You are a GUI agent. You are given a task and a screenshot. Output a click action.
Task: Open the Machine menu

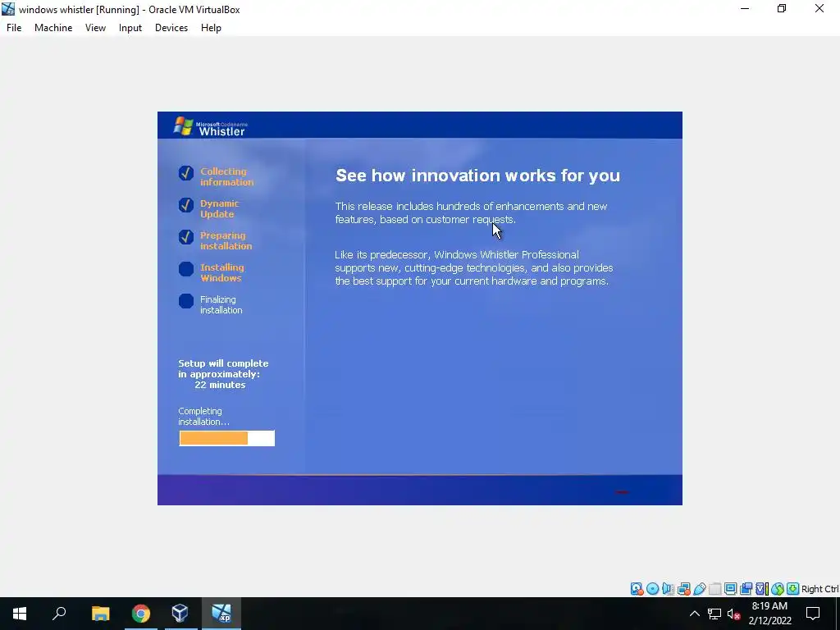tap(53, 28)
